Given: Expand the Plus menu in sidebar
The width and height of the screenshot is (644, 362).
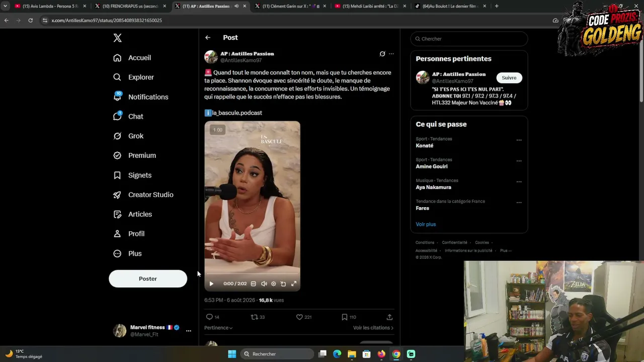Looking at the screenshot, I should 128,254.
